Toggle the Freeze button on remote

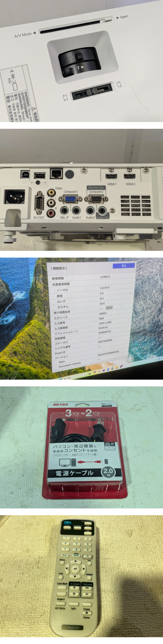click(x=87, y=605)
